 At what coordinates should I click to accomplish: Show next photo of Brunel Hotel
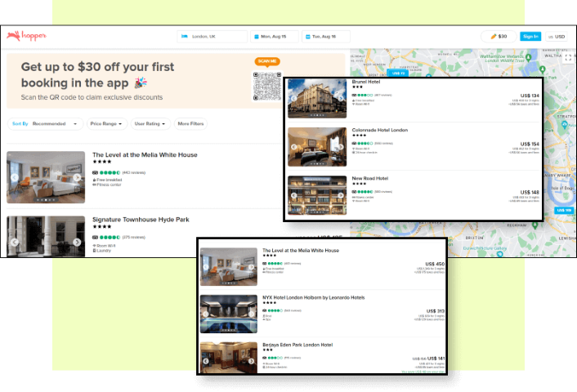click(341, 98)
